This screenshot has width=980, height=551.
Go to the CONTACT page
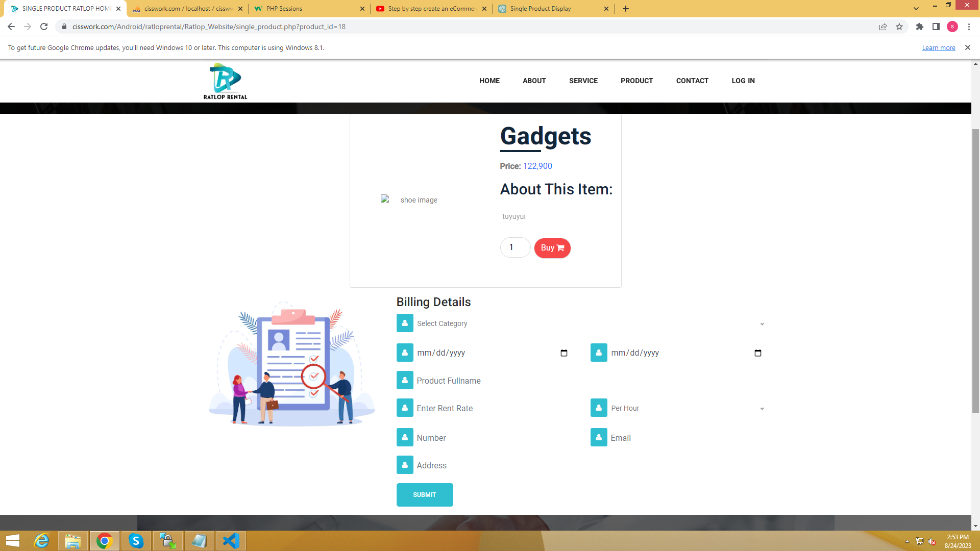coord(692,81)
